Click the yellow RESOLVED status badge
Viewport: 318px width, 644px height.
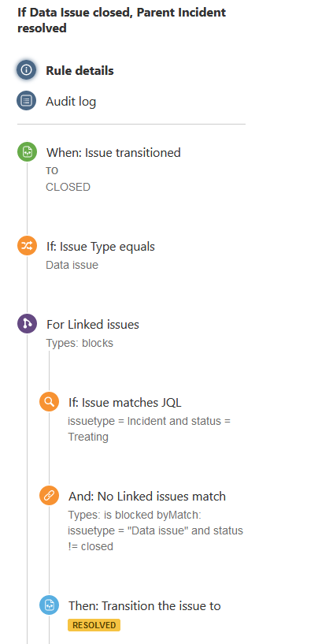pyautogui.click(x=94, y=625)
